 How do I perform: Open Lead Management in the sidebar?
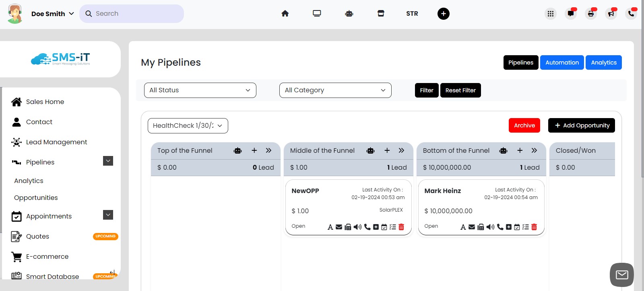(56, 142)
